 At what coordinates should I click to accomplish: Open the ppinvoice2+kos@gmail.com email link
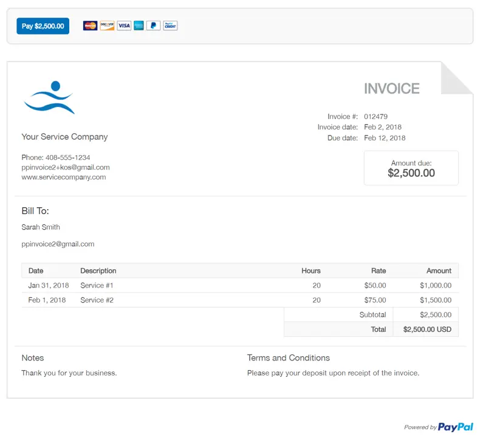click(x=66, y=167)
